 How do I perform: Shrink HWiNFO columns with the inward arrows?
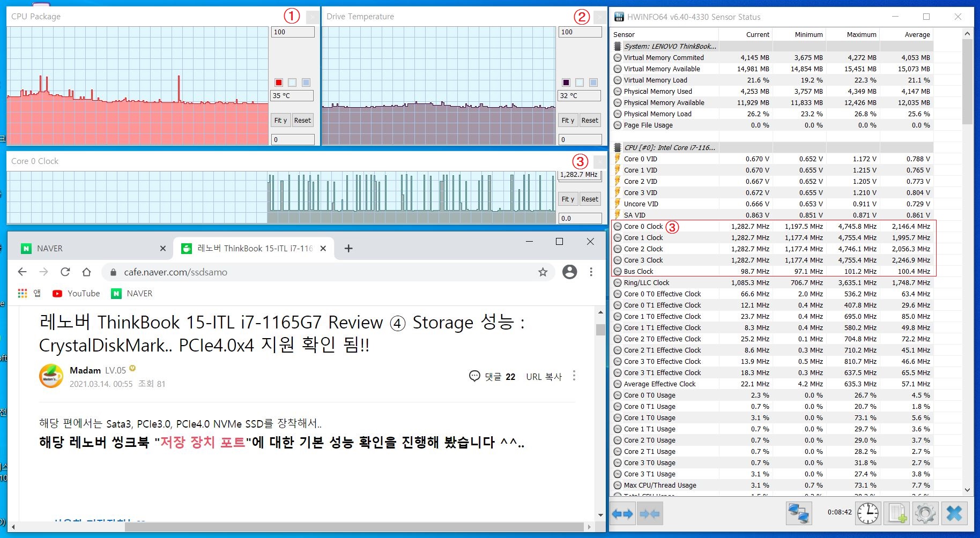click(x=650, y=514)
